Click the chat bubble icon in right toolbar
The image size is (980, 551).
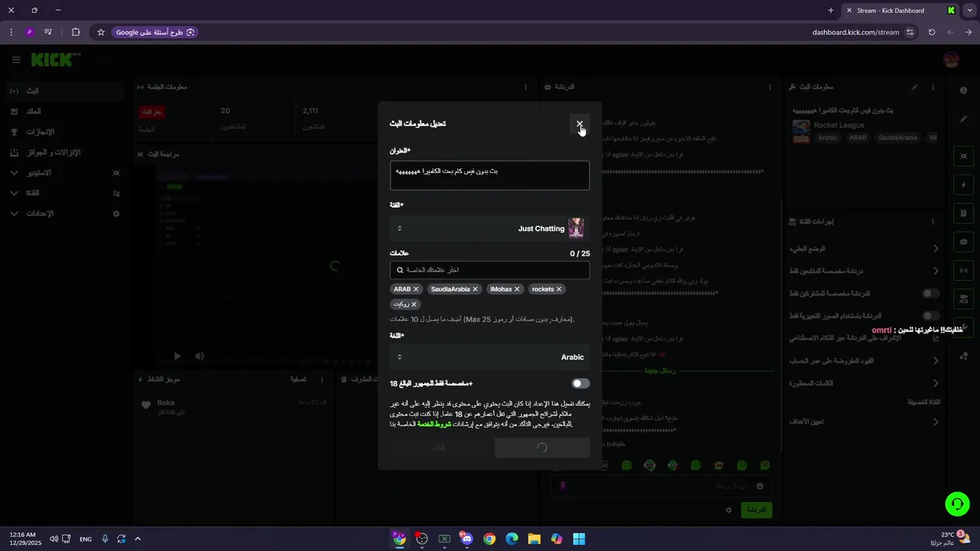coord(963,242)
